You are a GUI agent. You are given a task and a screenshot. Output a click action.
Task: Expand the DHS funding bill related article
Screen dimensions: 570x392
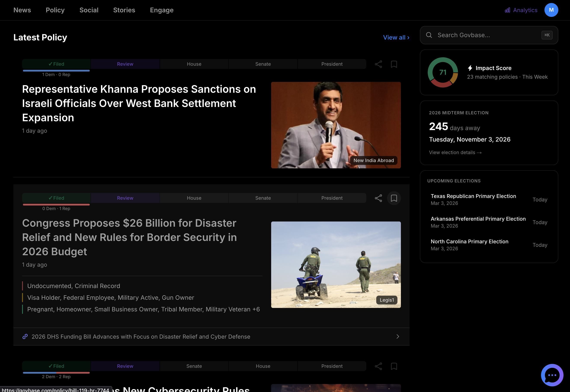coord(398,336)
